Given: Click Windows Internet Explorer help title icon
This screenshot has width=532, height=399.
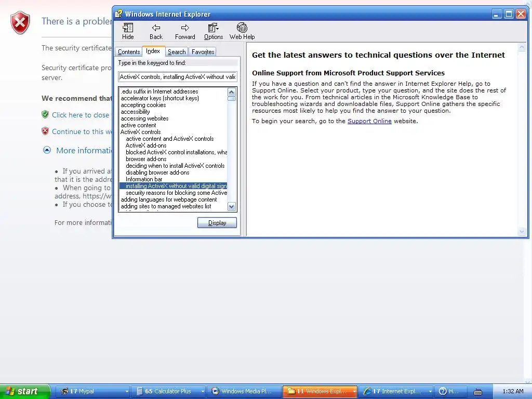Looking at the screenshot, I should [x=118, y=14].
